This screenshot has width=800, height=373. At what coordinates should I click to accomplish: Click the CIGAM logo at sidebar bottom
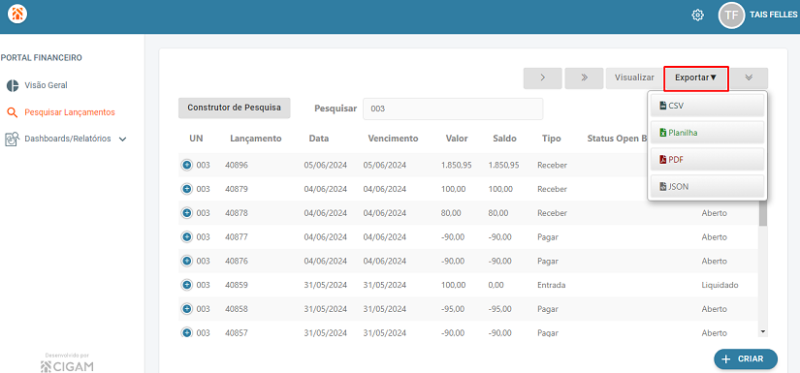point(67,366)
